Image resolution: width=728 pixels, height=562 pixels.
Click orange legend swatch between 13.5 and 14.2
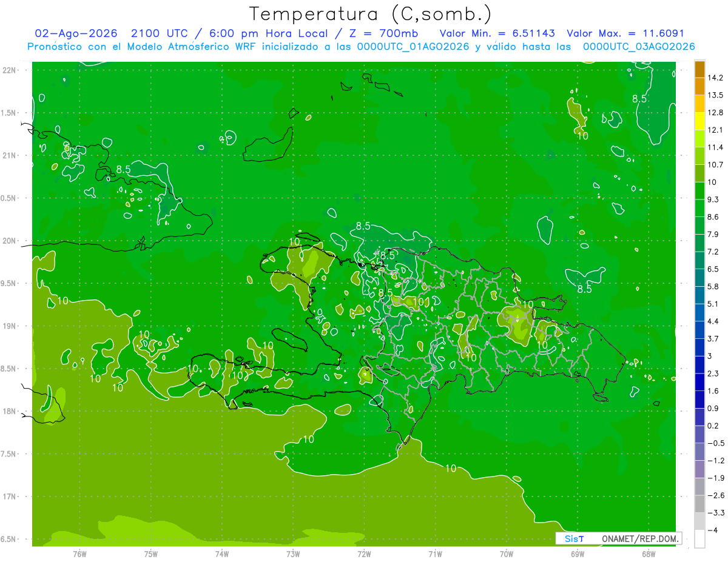tap(699, 87)
